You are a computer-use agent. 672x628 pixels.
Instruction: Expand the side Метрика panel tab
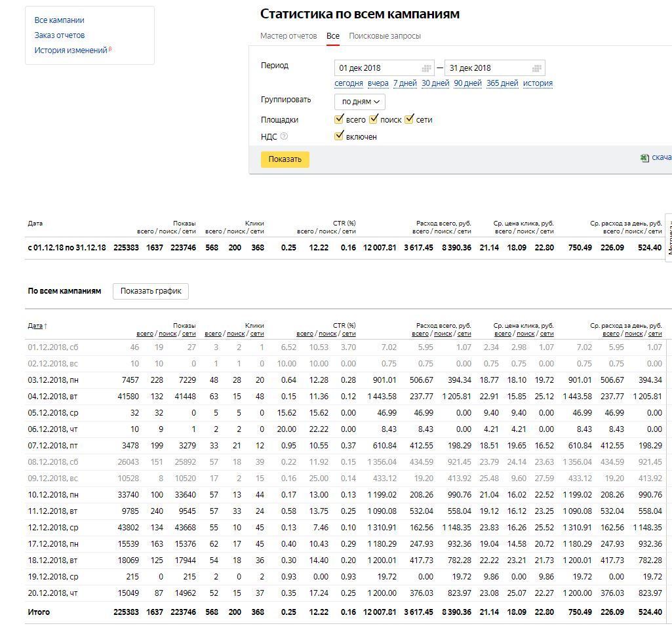tap(669, 237)
